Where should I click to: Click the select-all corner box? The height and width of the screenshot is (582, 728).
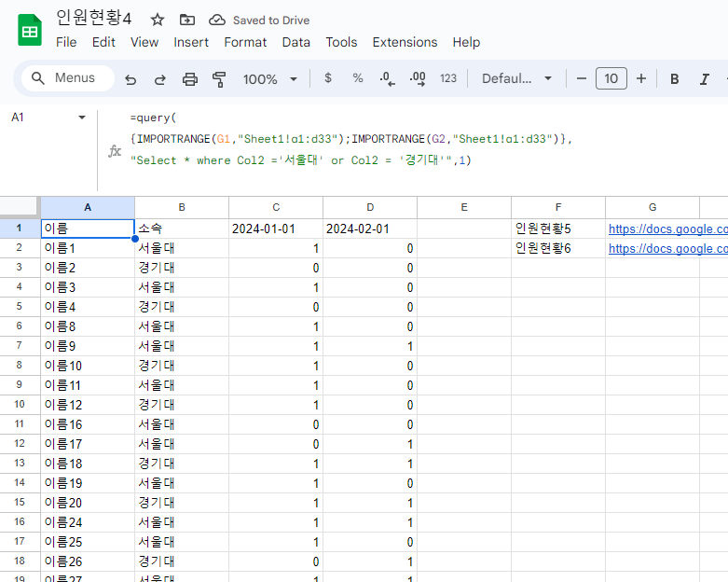pyautogui.click(x=19, y=207)
